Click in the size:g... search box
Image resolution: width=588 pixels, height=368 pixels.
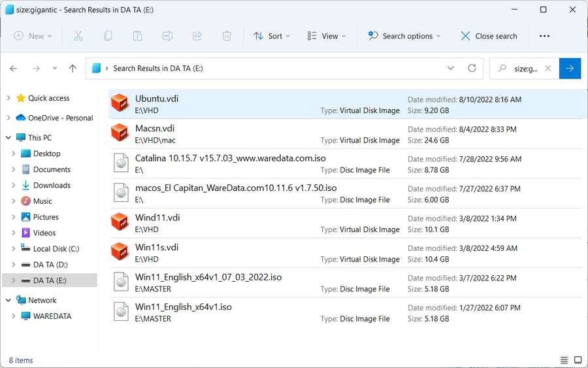click(x=525, y=69)
